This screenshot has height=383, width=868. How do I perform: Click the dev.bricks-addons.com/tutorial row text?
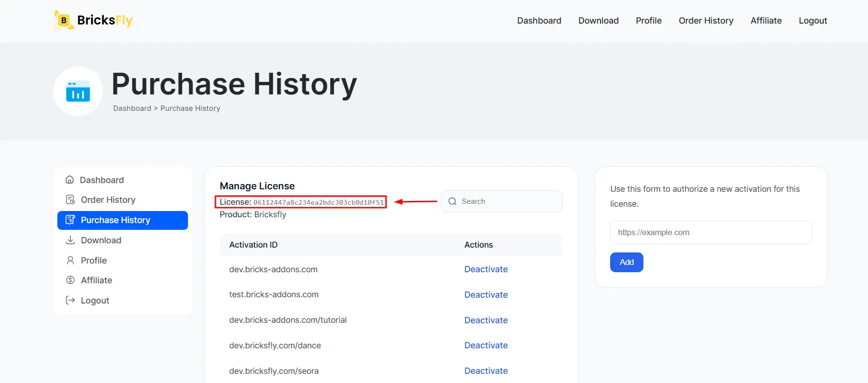pos(288,320)
